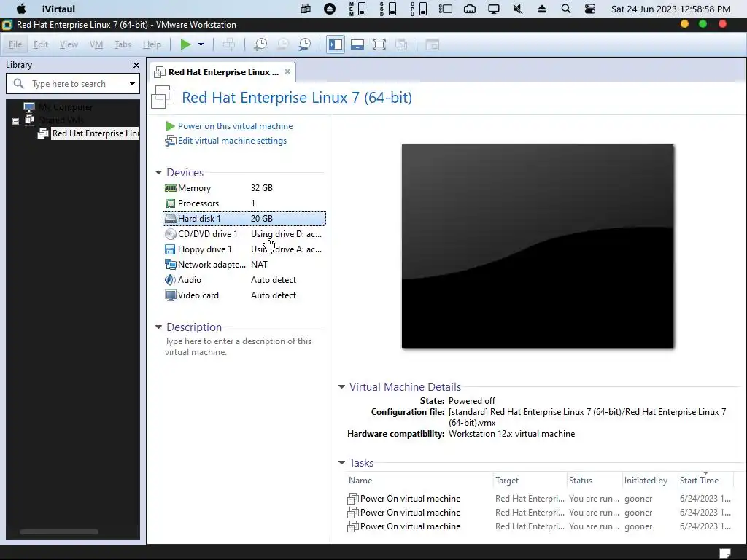This screenshot has height=560, width=747.
Task: Select the Audio device row
Action: coord(244,279)
